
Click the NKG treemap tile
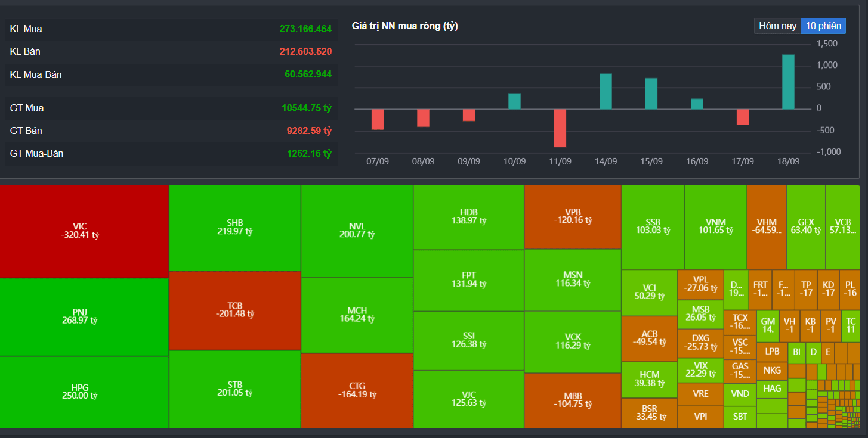[x=772, y=371]
